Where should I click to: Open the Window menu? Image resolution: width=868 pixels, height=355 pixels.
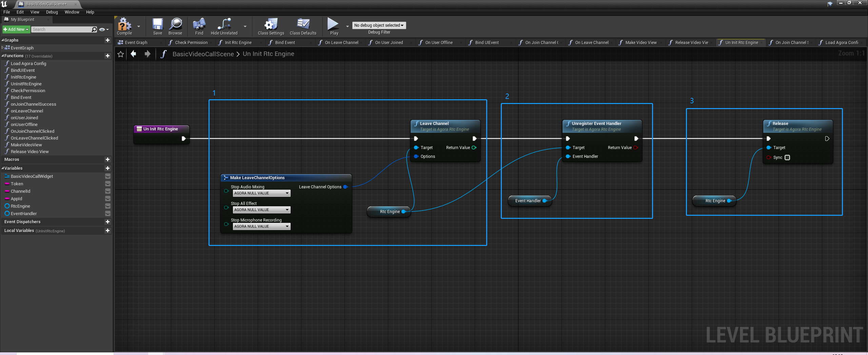tap(72, 12)
